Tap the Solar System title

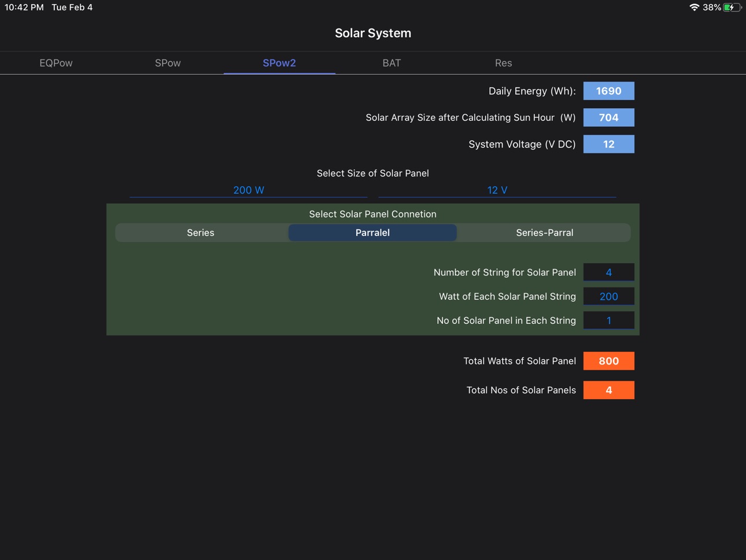click(373, 33)
